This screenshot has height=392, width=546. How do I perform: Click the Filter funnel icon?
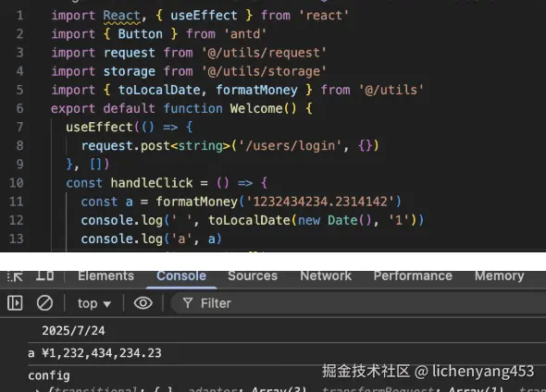pos(188,303)
